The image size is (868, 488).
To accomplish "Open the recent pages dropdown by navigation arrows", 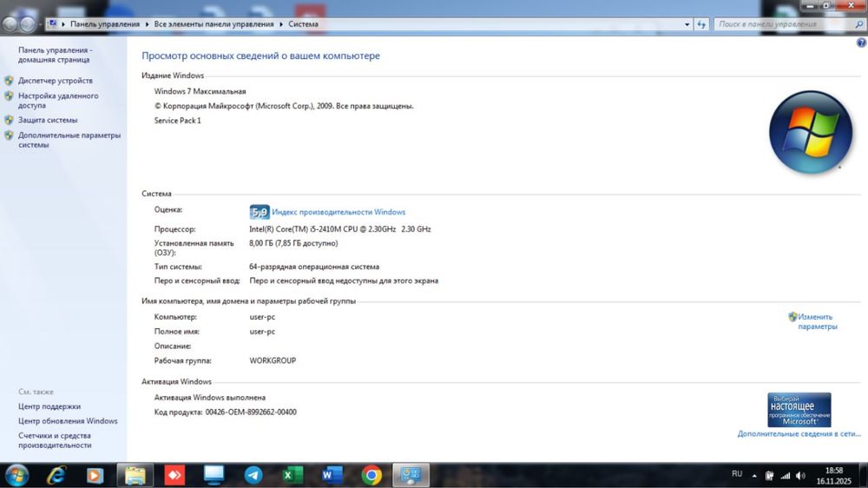I will (x=40, y=25).
